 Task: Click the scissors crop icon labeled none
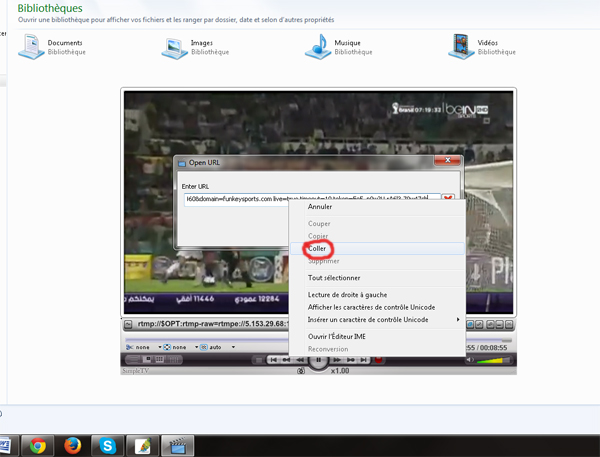[130, 347]
